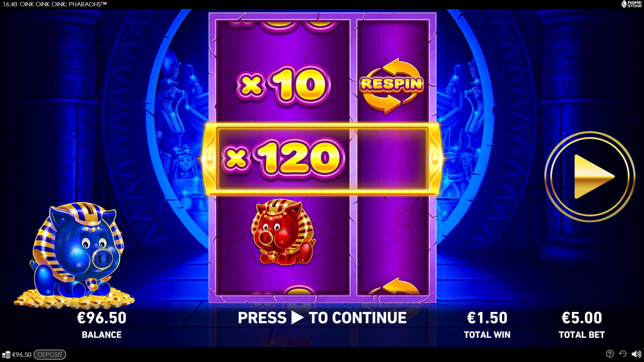Click the Rare Stone logo
Viewport: 644px width, 362px height.
pyautogui.click(x=632, y=4)
